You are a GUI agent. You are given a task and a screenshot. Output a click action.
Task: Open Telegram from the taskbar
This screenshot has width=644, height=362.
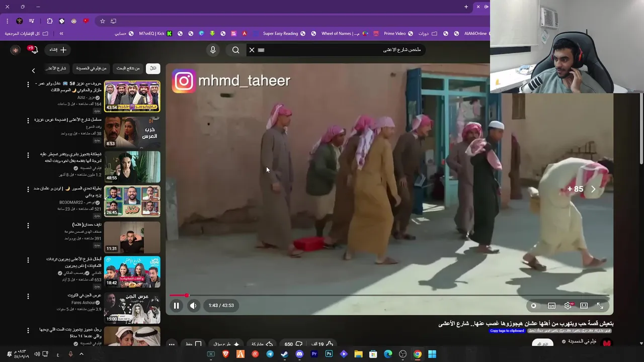coord(270,354)
